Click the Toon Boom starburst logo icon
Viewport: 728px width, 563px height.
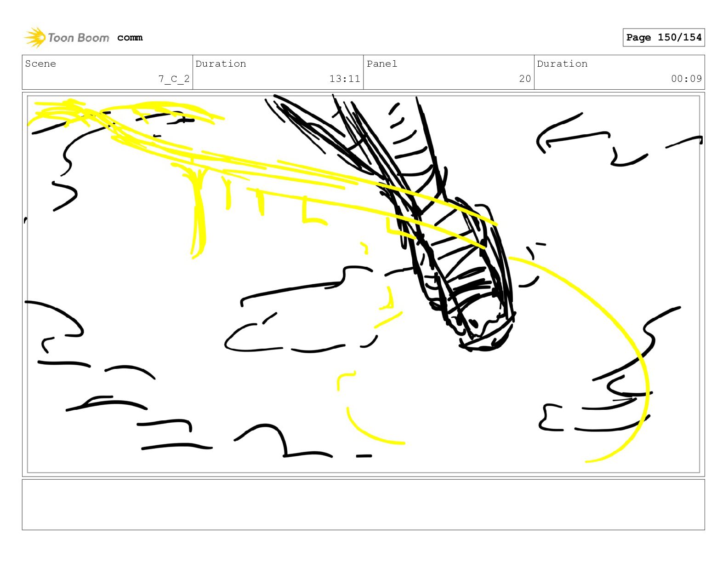[x=35, y=37]
